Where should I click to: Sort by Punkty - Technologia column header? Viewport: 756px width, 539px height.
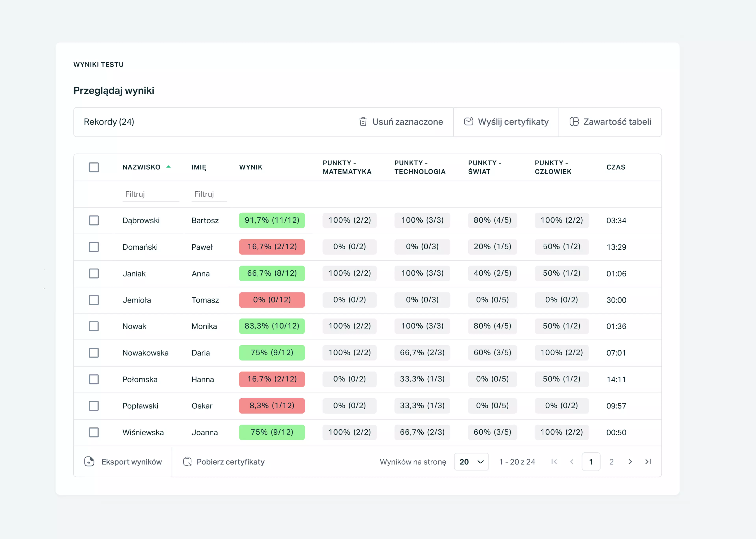(420, 167)
